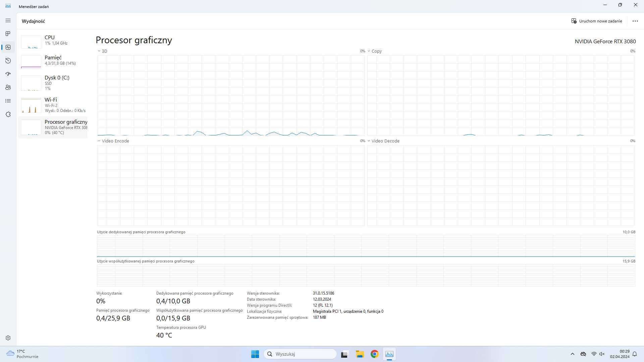Open Task Manager settings gear
This screenshot has width=644, height=362.
[8, 338]
